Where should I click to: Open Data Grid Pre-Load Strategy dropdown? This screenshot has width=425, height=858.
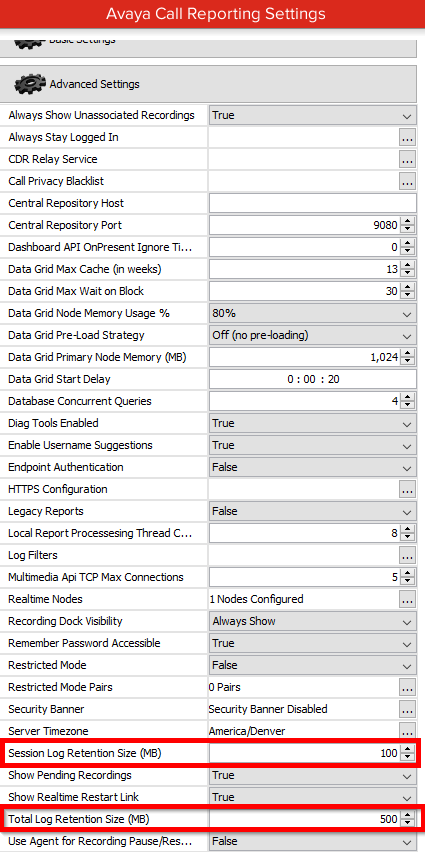click(x=312, y=335)
